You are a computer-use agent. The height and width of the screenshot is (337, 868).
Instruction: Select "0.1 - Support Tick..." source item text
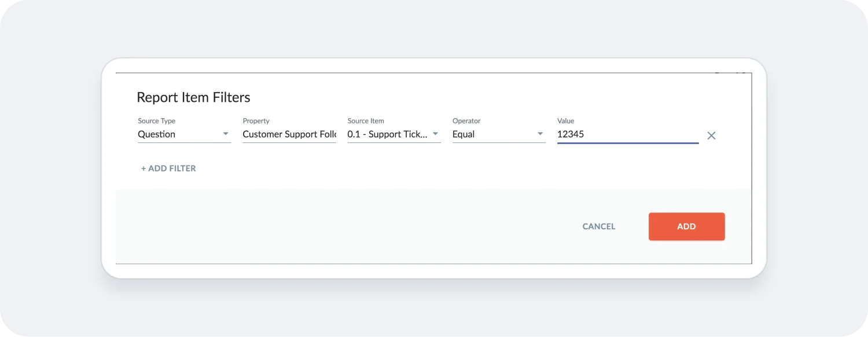pyautogui.click(x=388, y=134)
